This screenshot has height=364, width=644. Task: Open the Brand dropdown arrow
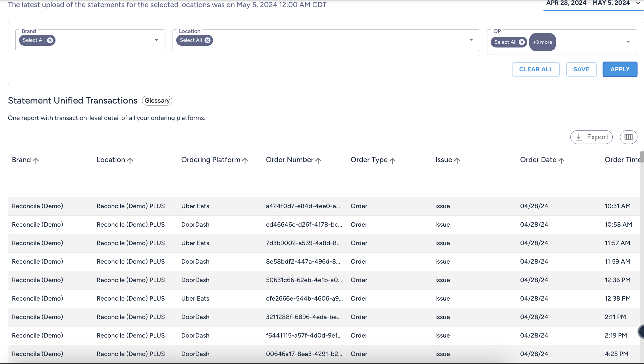pyautogui.click(x=157, y=40)
